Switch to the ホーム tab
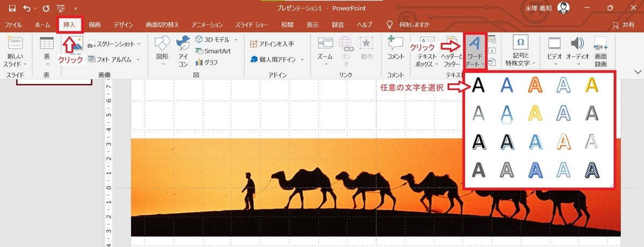The width and height of the screenshot is (644, 247). click(42, 25)
